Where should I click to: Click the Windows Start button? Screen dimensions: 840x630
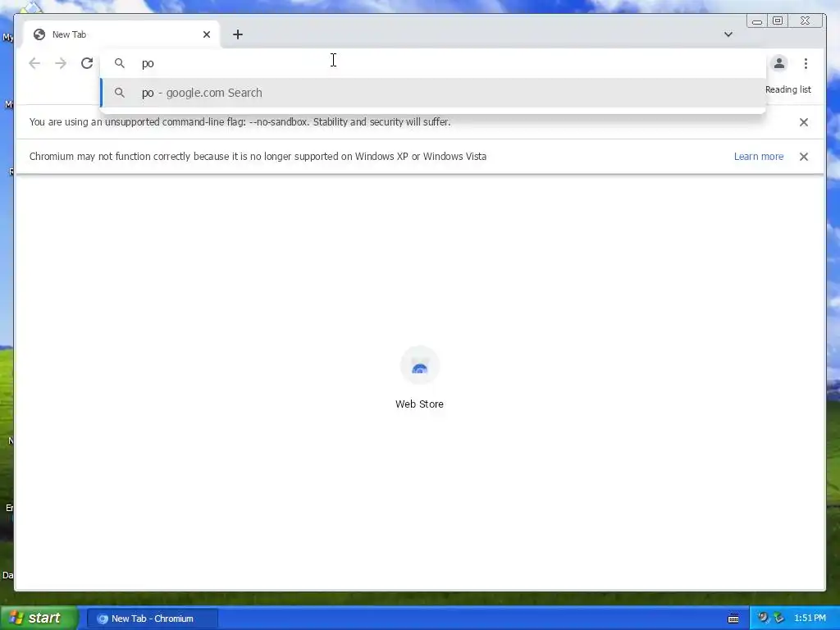pos(39,618)
